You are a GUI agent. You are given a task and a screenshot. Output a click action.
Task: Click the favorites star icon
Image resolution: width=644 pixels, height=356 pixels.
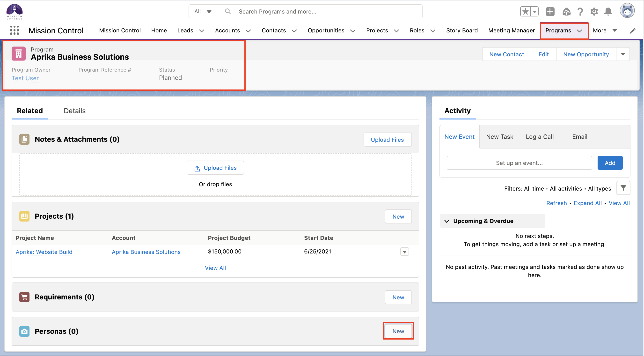click(526, 12)
